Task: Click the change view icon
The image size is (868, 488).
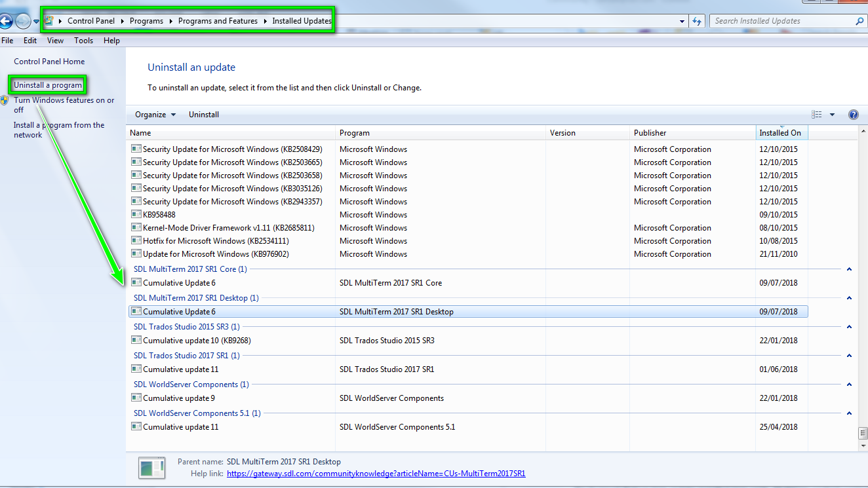Action: 816,115
